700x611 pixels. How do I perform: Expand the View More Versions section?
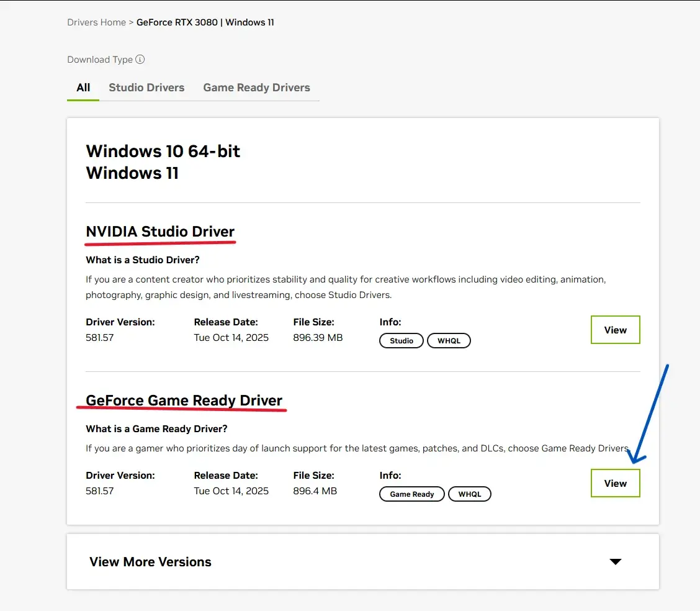click(150, 561)
